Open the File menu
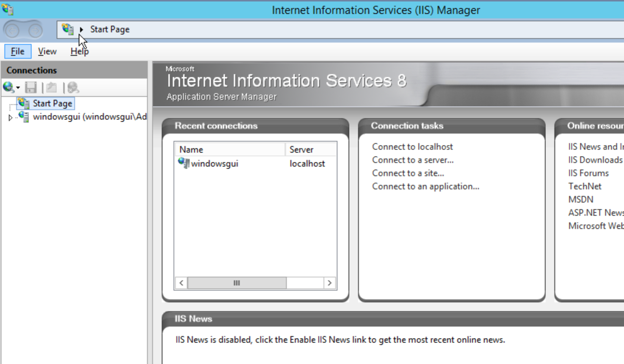This screenshot has width=624, height=364. (18, 51)
